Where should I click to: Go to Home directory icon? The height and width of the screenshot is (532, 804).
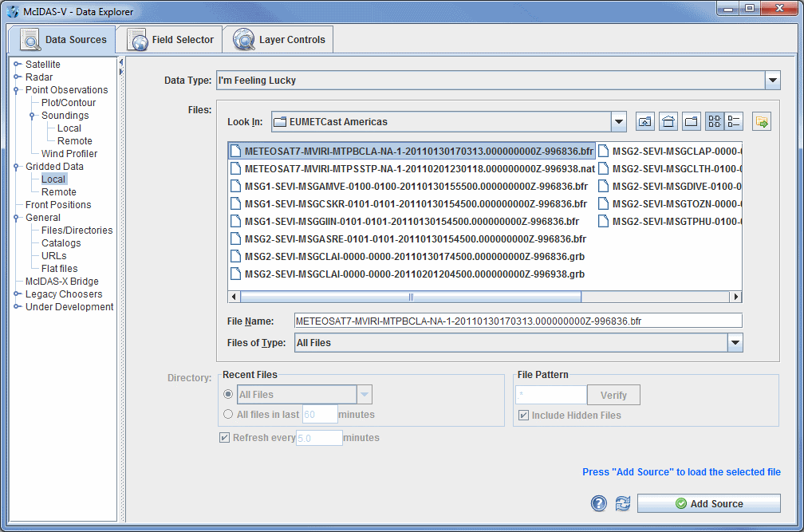click(x=668, y=121)
